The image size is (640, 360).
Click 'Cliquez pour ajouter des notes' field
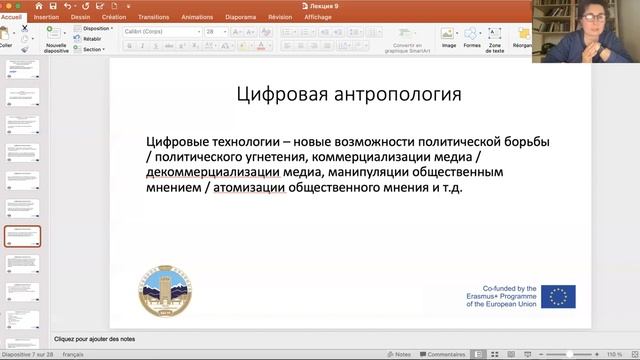click(94, 339)
